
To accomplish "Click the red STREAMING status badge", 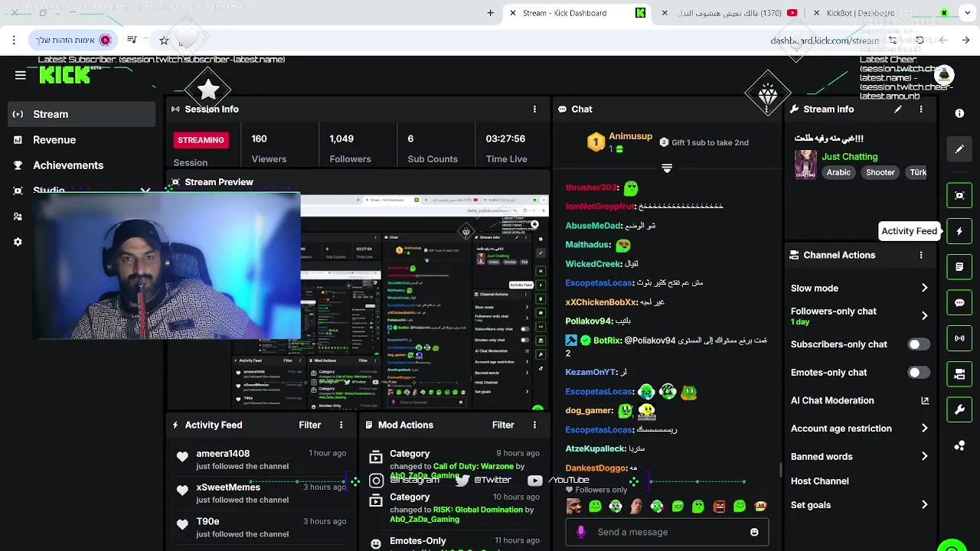I will click(x=201, y=140).
